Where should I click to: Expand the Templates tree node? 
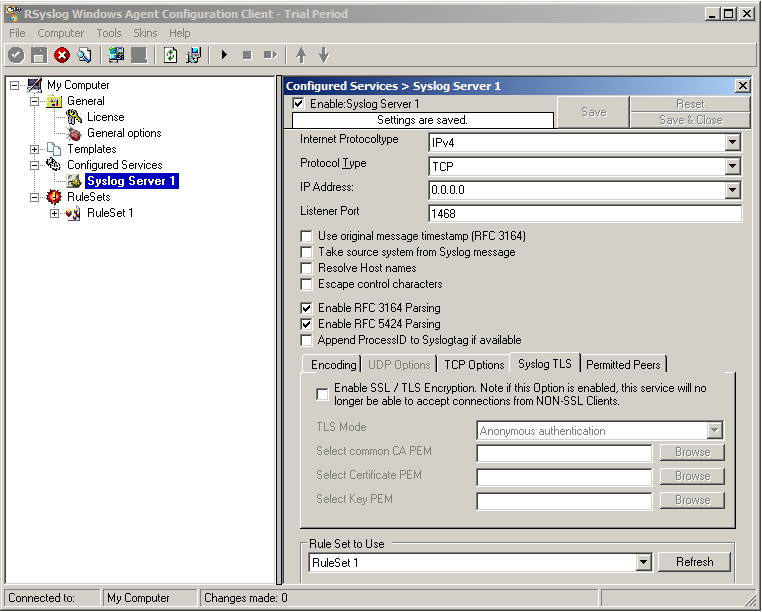(x=35, y=149)
